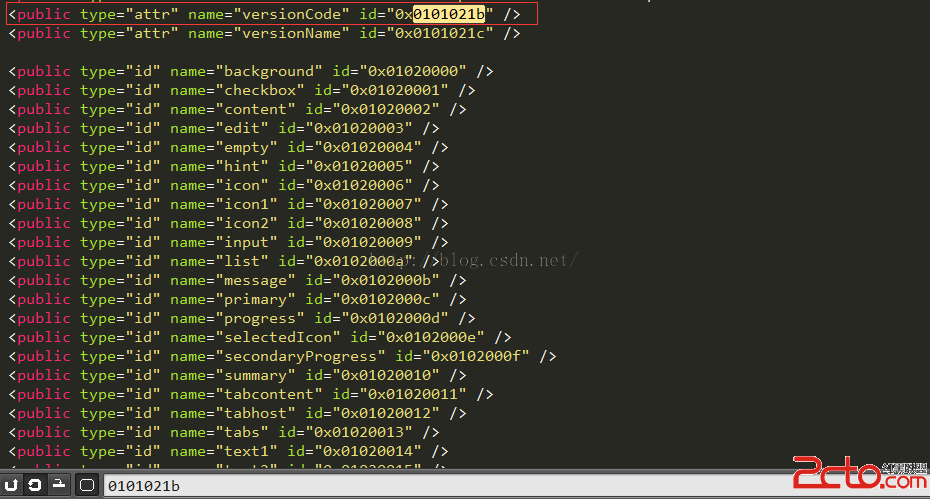Click the id value 0x0101021c
Screen dimensions: 930x499
tap(439, 33)
